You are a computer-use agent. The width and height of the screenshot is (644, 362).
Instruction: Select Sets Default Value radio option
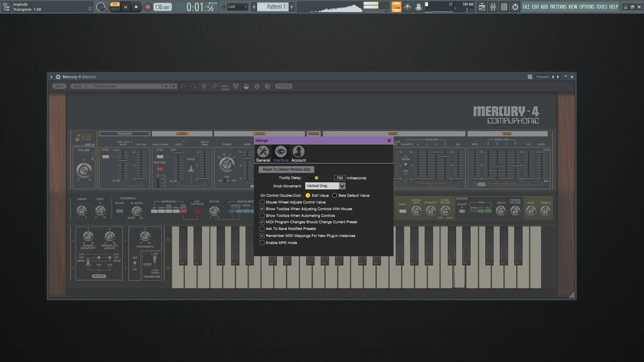334,195
